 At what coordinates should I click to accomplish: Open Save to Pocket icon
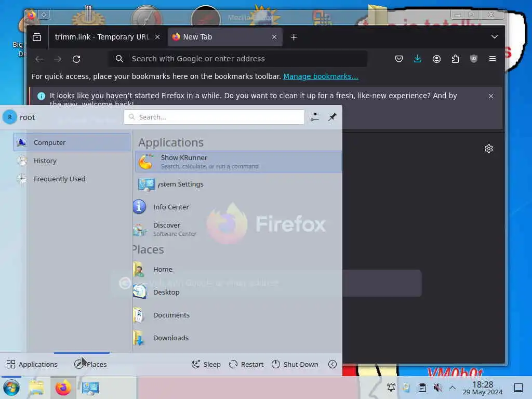pos(399,59)
